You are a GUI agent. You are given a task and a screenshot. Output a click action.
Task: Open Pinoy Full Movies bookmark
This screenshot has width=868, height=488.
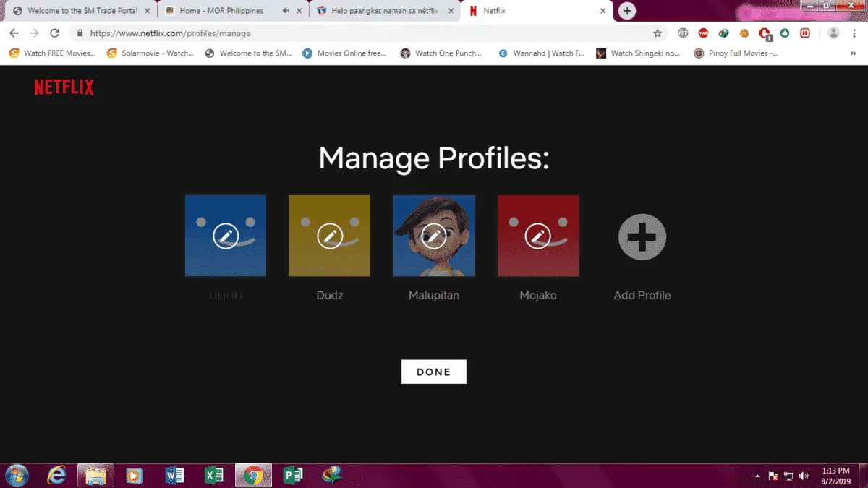coord(736,53)
